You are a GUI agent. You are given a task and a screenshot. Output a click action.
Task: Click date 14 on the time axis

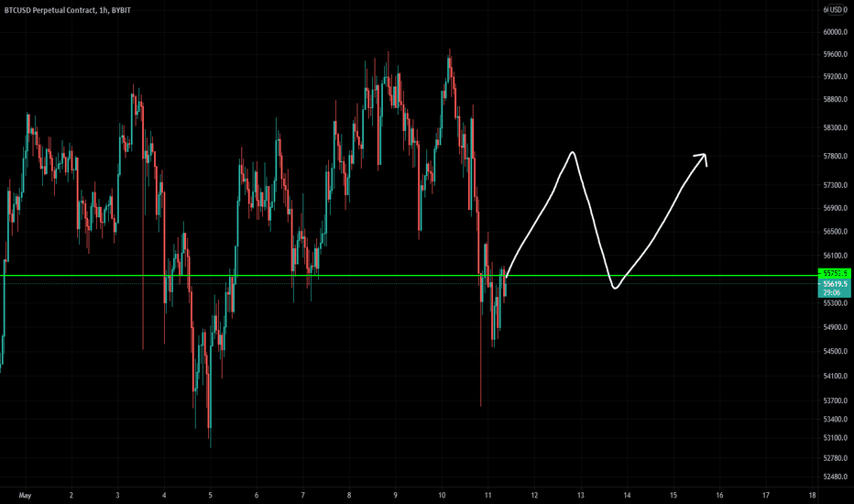(627, 495)
